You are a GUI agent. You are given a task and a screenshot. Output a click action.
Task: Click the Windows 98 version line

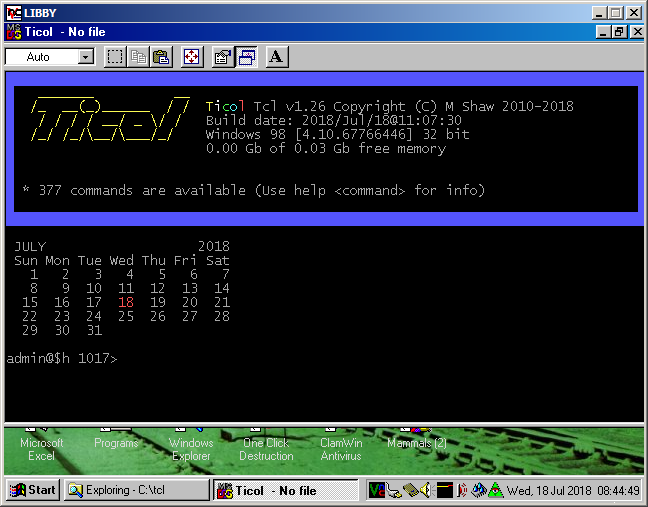click(x=338, y=134)
